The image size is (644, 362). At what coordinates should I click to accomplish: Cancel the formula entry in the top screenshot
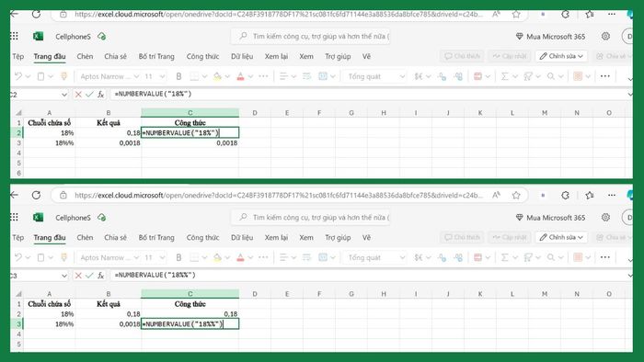78,95
